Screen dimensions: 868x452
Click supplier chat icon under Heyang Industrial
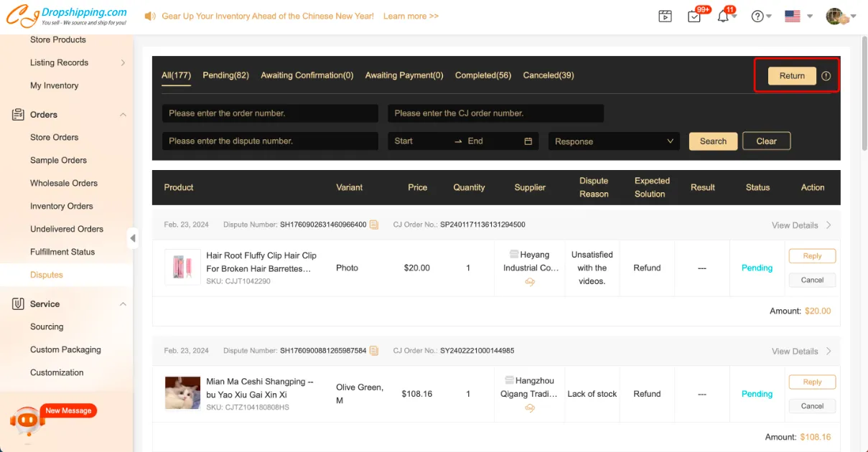tap(530, 282)
